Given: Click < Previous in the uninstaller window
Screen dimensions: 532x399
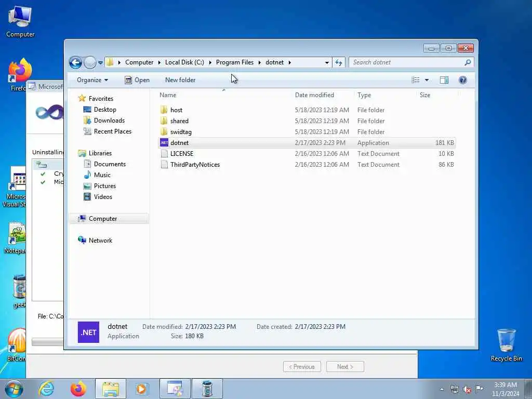Looking at the screenshot, I should [x=302, y=367].
